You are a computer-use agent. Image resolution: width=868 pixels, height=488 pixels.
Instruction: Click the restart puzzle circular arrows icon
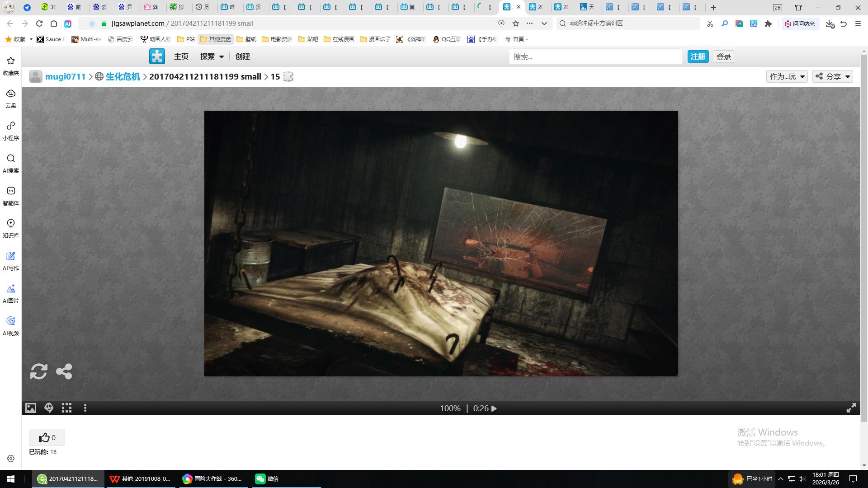coord(39,371)
